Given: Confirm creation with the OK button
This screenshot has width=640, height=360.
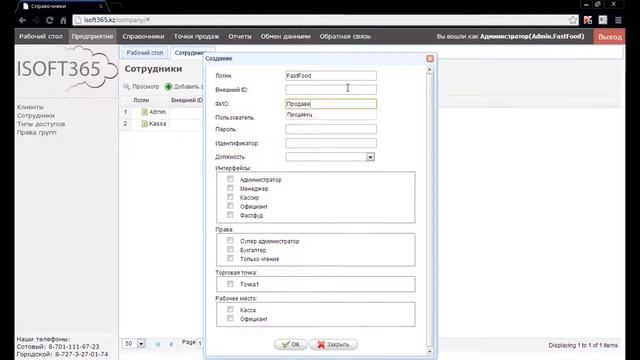Looking at the screenshot, I should (291, 344).
